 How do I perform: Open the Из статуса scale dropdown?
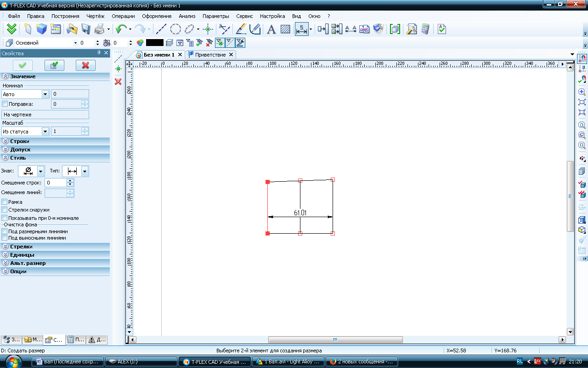45,132
